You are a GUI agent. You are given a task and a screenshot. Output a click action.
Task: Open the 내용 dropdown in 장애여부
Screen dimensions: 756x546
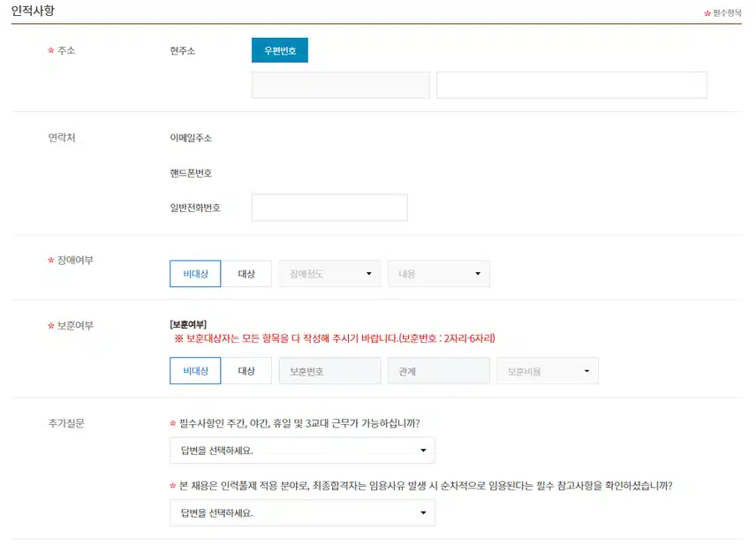click(439, 274)
